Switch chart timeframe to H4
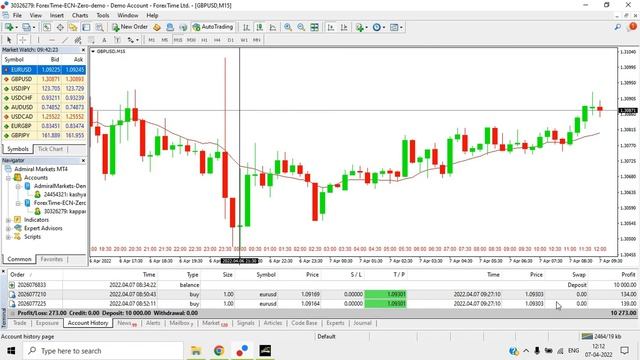The height and width of the screenshot is (360, 640). tap(217, 40)
